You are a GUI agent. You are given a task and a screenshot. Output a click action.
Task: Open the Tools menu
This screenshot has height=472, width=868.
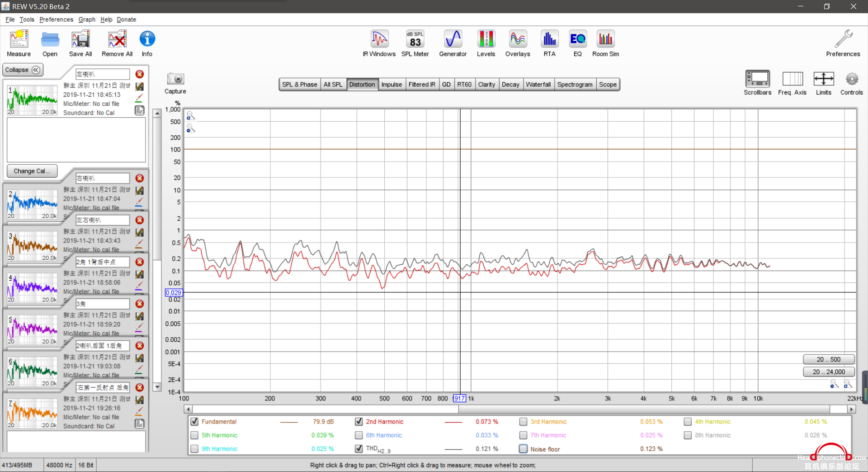point(27,19)
